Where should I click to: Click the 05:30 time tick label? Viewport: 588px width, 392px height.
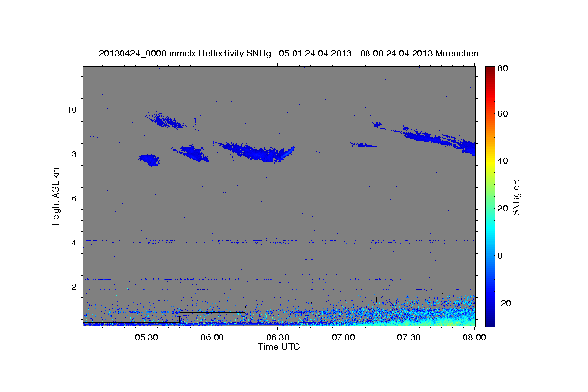(146, 337)
